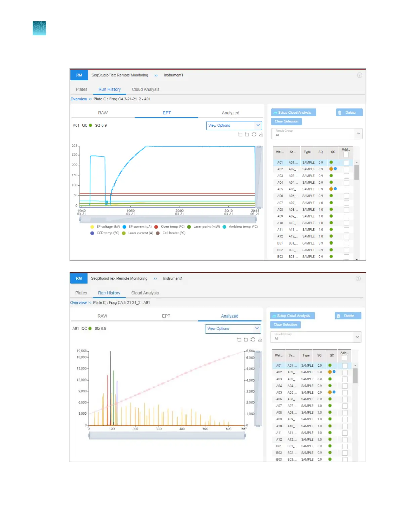Sort by the SQ column header in upper table

[321, 152]
